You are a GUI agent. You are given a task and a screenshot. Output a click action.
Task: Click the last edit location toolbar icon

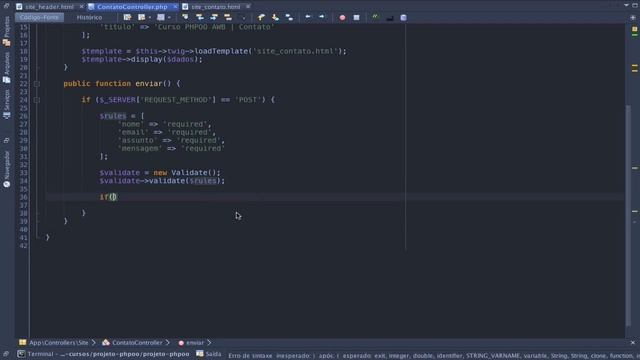coord(127,18)
